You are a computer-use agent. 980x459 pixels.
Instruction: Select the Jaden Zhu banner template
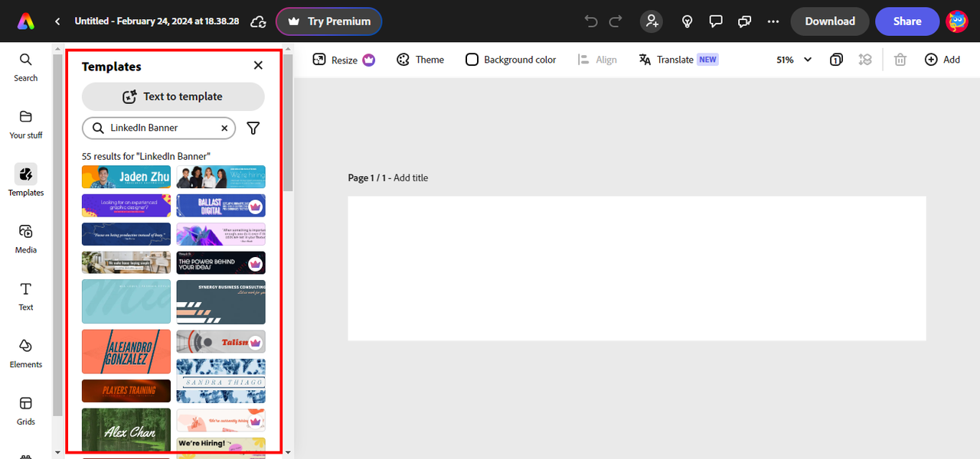[126, 177]
